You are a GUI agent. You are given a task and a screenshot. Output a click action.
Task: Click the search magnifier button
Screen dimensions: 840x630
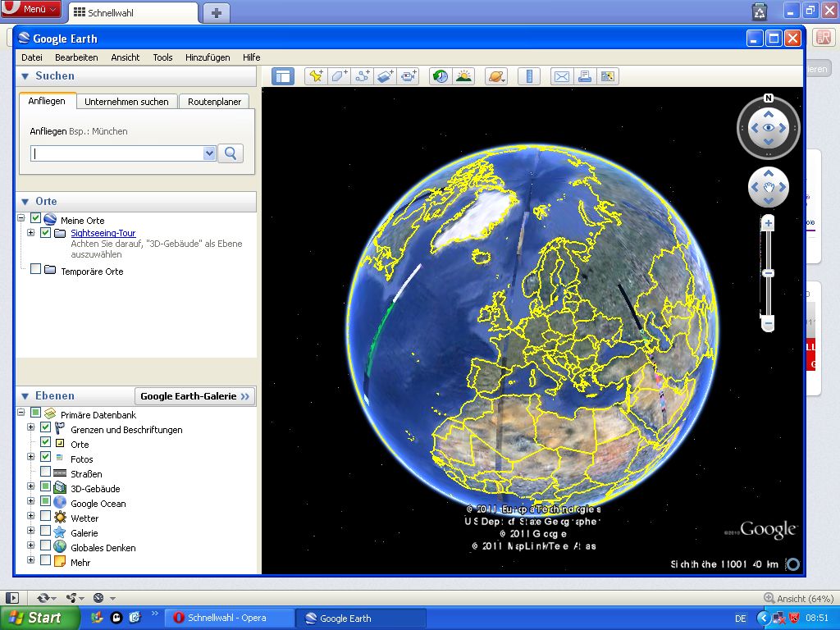coord(231,153)
